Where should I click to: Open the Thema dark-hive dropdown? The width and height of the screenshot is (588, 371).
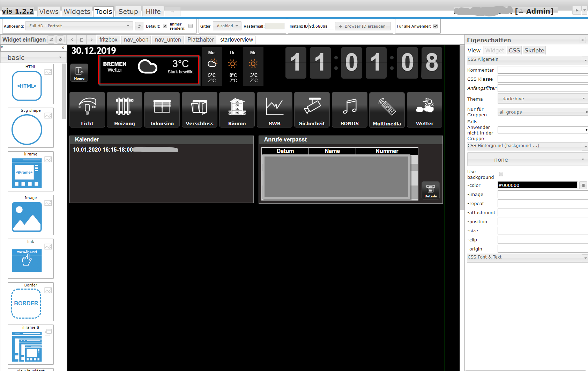click(x=543, y=99)
